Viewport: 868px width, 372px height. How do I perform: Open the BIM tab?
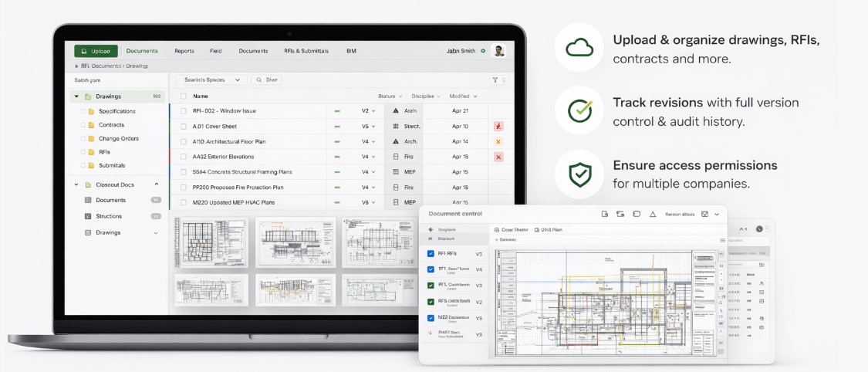coord(352,51)
